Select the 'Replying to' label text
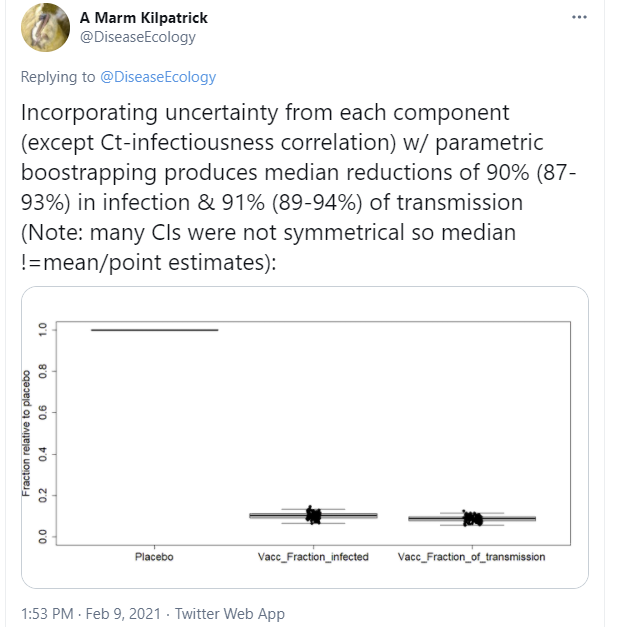 pos(58,77)
